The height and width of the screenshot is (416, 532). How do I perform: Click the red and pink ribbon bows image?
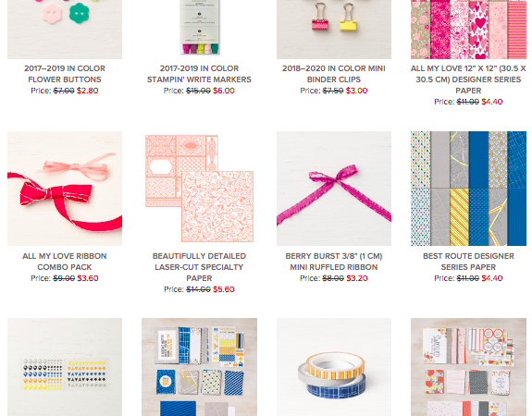(x=65, y=189)
